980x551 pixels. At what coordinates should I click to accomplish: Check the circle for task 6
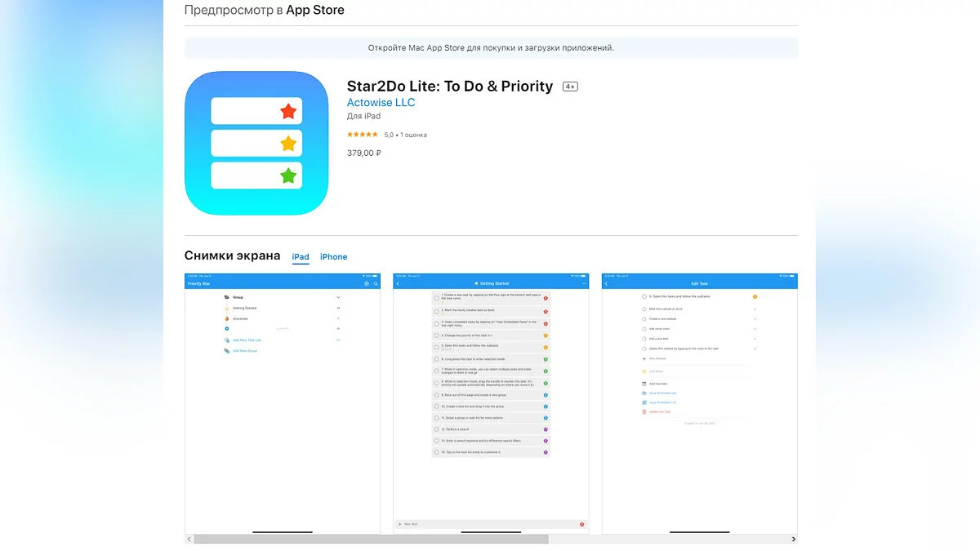click(437, 358)
